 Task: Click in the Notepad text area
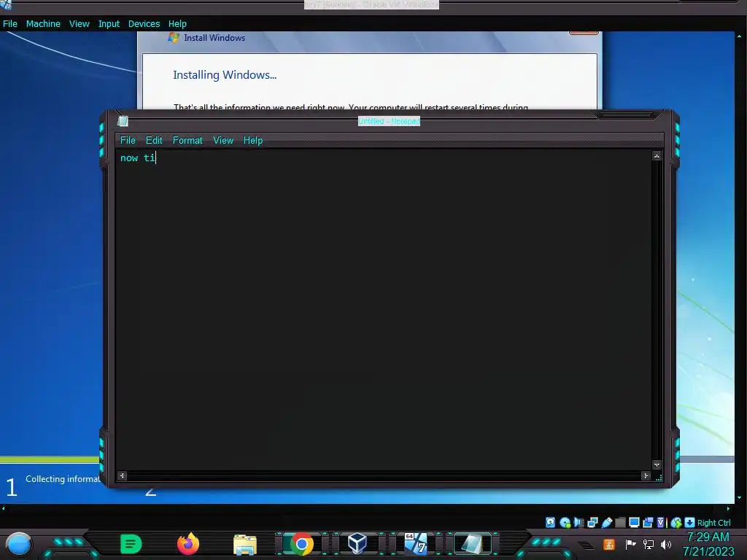coord(384,309)
